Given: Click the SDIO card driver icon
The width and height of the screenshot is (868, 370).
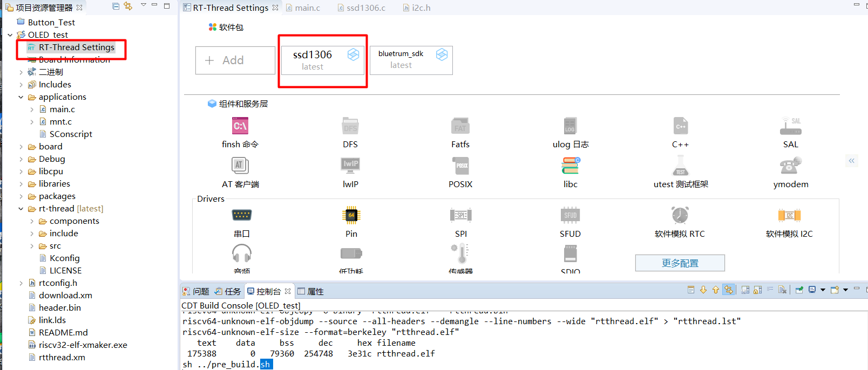Looking at the screenshot, I should [x=571, y=253].
